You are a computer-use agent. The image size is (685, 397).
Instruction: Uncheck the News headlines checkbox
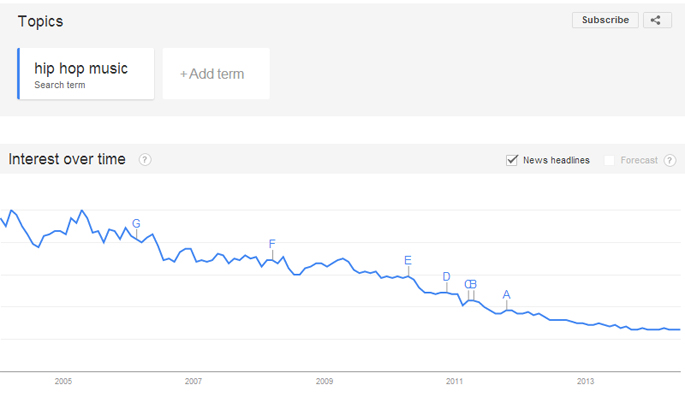(x=512, y=160)
